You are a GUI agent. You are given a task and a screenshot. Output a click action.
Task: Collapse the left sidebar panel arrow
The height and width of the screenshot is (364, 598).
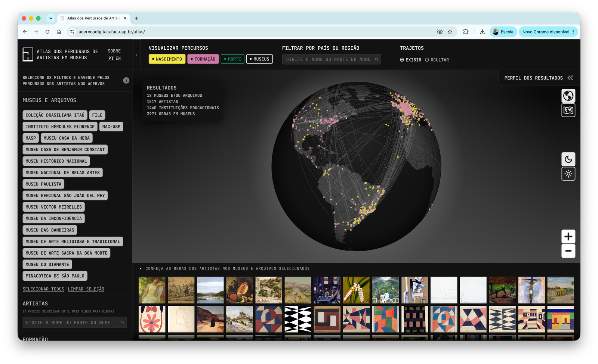[136, 55]
